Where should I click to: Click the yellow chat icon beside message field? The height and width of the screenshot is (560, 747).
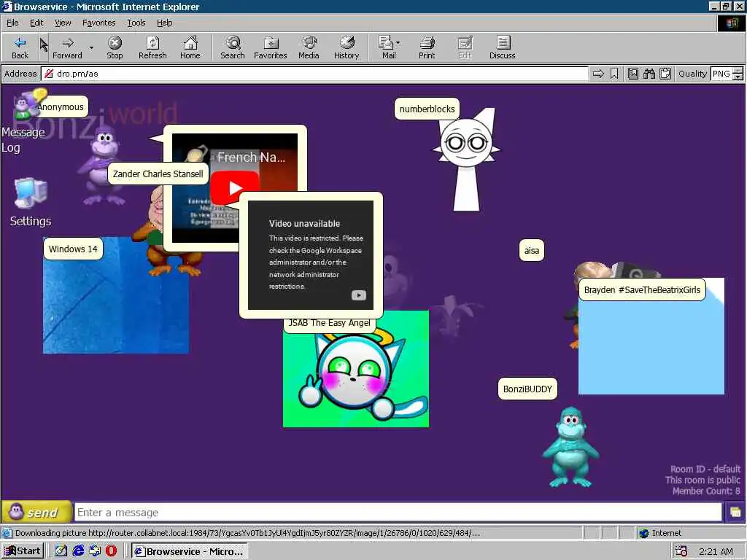[735, 513]
